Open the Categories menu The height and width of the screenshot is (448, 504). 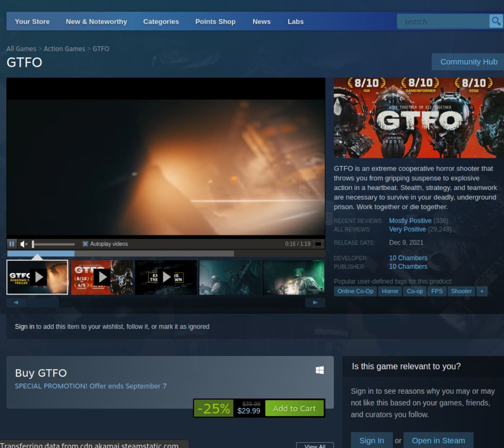[x=161, y=21]
